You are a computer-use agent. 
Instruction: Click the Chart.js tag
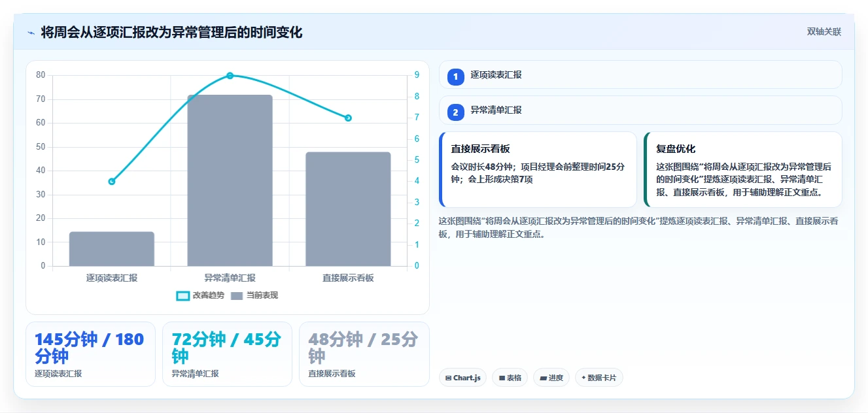point(462,378)
